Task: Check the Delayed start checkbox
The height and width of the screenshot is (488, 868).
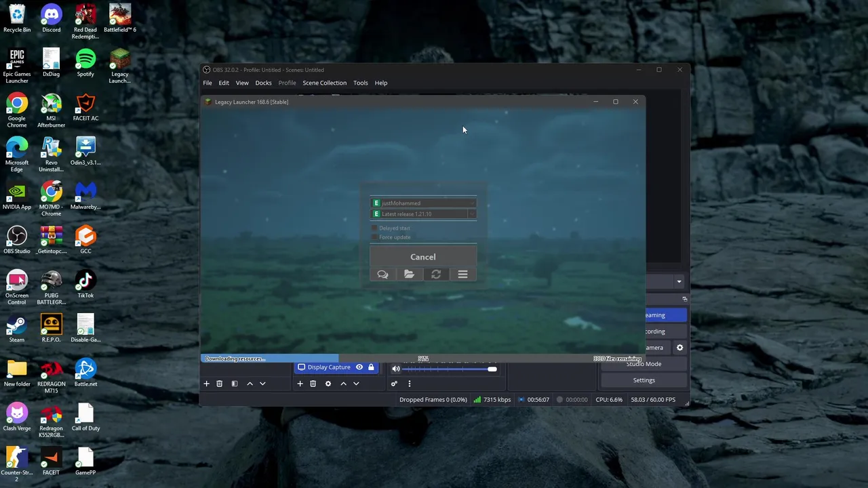Action: [374, 228]
